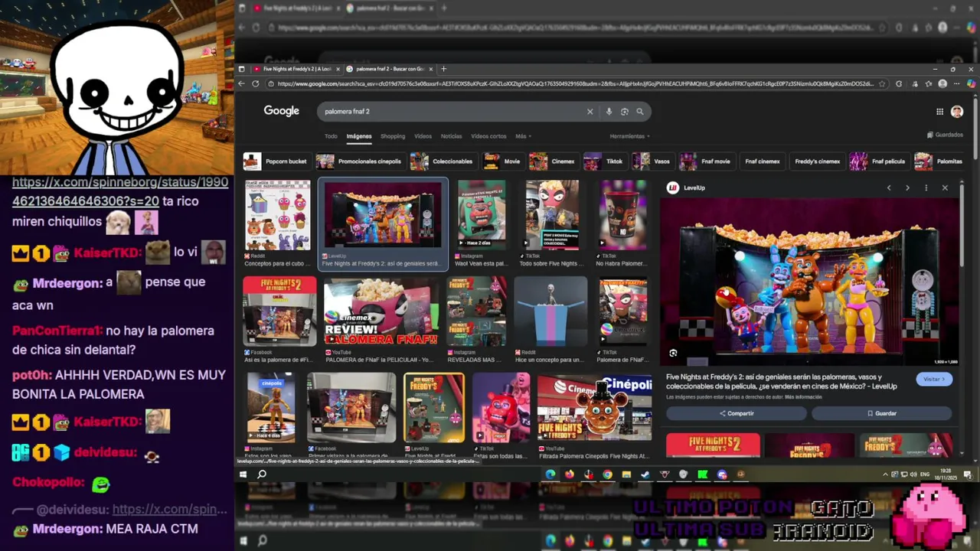The height and width of the screenshot is (551, 980).
Task: Show previous image in preview panel
Action: [x=889, y=187]
